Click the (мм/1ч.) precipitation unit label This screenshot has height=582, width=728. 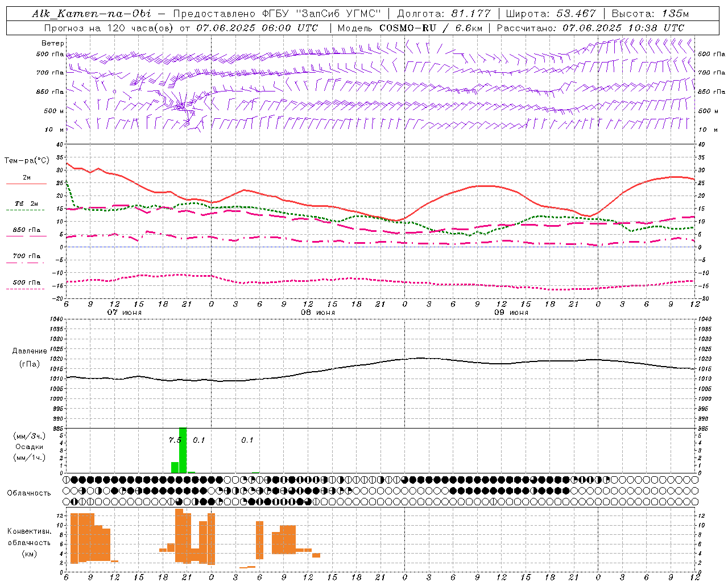tap(30, 458)
